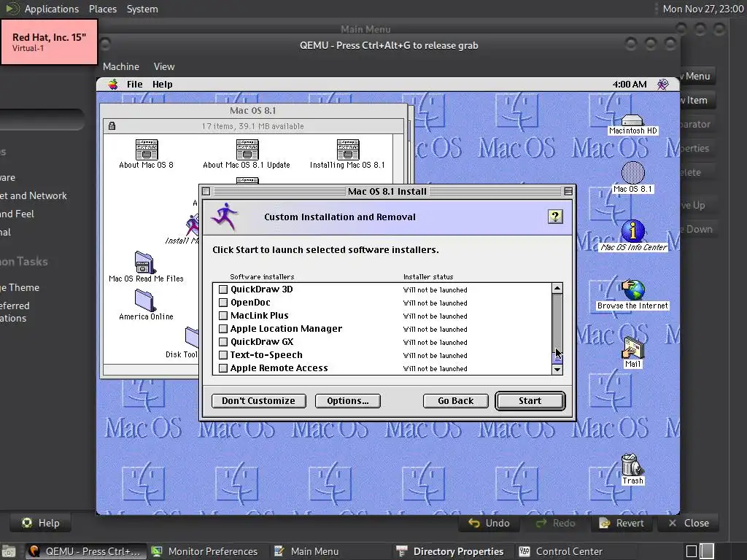Select the Trash icon
This screenshot has height=560, width=747.
point(632,464)
